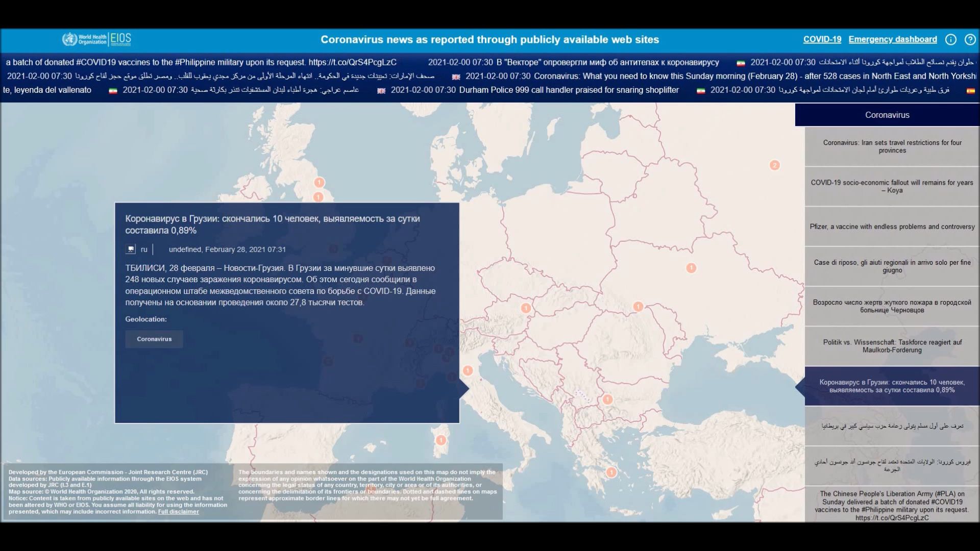The width and height of the screenshot is (980, 551).
Task: Open the help question mark icon
Action: (970, 39)
